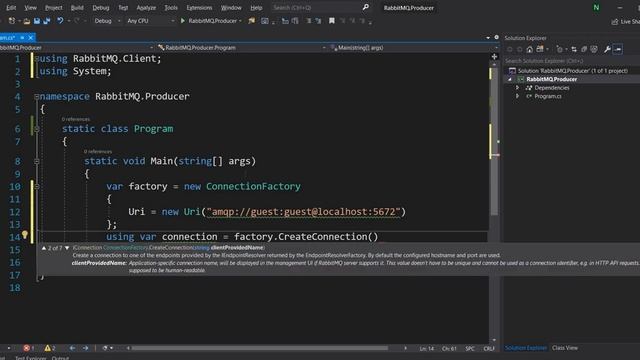640x360 pixels.
Task: Click the New Project toolbar icon
Action: pyautogui.click(x=12, y=21)
